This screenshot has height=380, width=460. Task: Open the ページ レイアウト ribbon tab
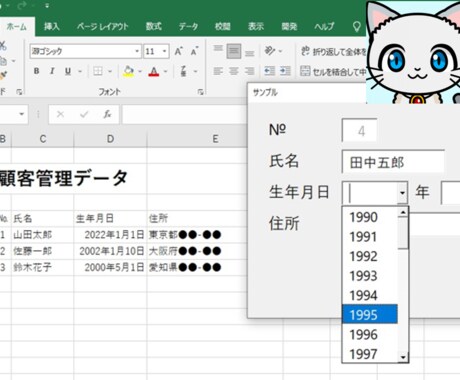pyautogui.click(x=103, y=27)
